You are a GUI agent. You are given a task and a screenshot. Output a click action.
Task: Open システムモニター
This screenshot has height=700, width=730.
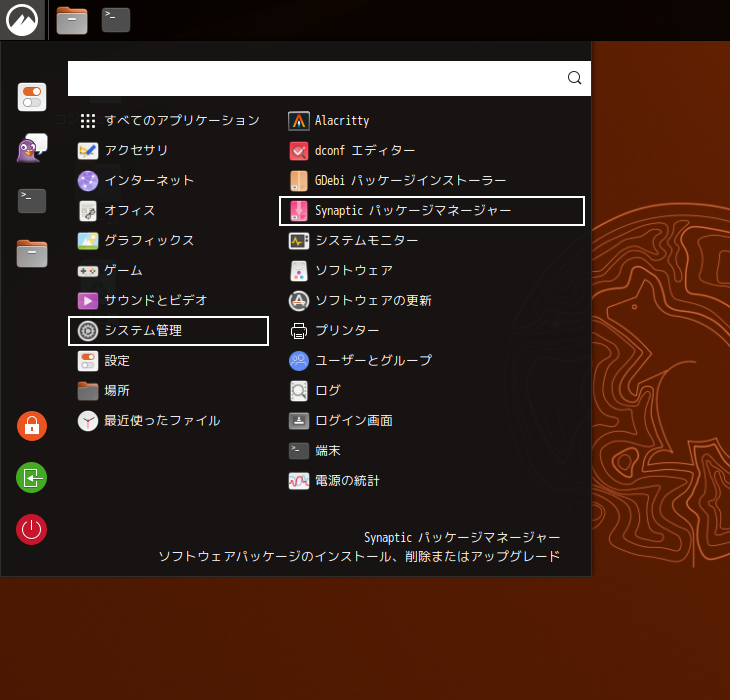click(432, 241)
